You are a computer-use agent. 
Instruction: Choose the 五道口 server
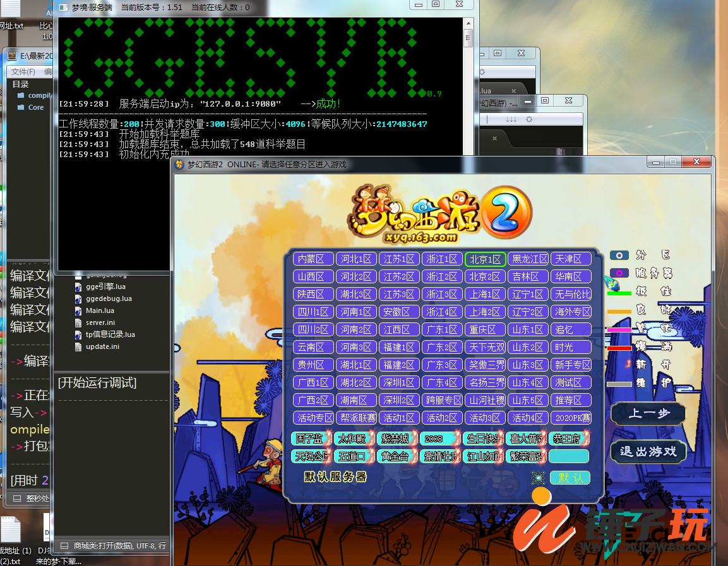(354, 456)
